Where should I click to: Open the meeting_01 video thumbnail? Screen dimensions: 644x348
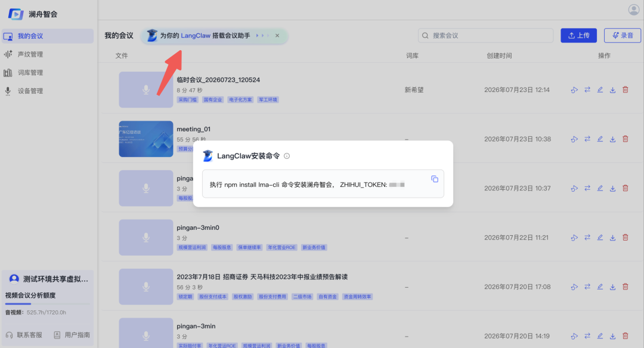point(146,139)
